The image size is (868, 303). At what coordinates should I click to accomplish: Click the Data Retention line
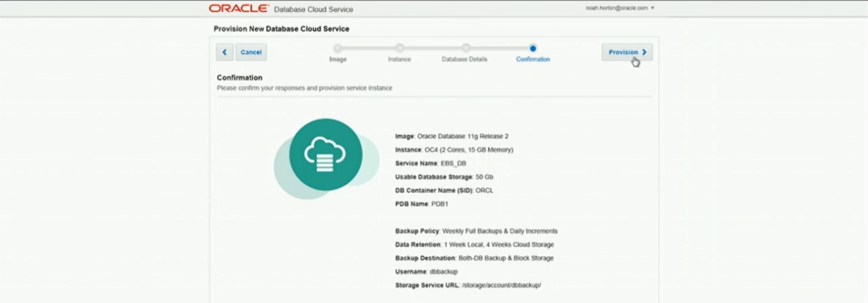tap(474, 244)
